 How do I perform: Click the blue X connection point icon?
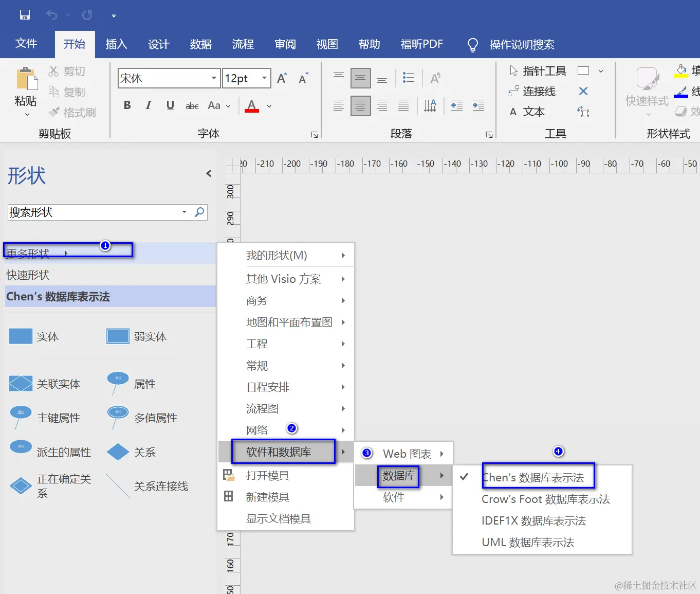[583, 91]
